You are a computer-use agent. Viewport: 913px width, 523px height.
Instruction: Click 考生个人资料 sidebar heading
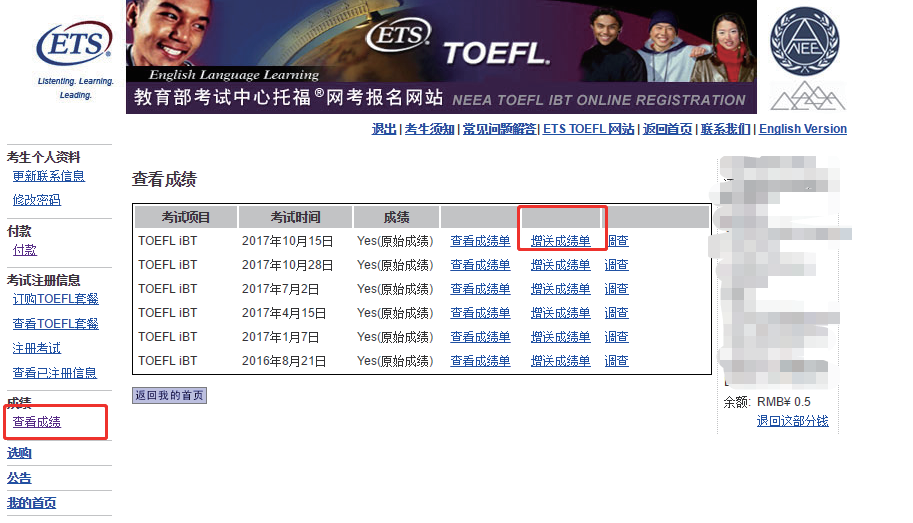[x=44, y=157]
